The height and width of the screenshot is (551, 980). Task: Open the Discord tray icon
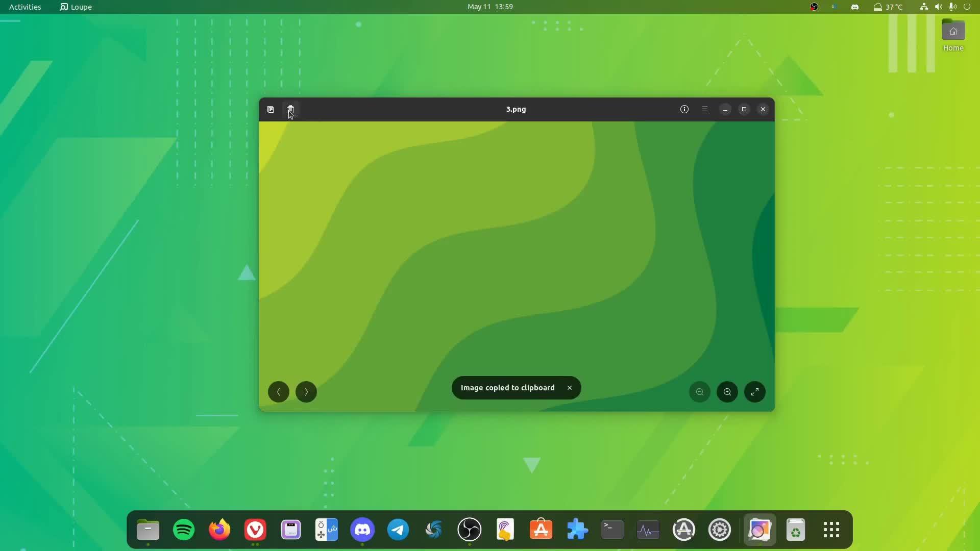coord(855,7)
